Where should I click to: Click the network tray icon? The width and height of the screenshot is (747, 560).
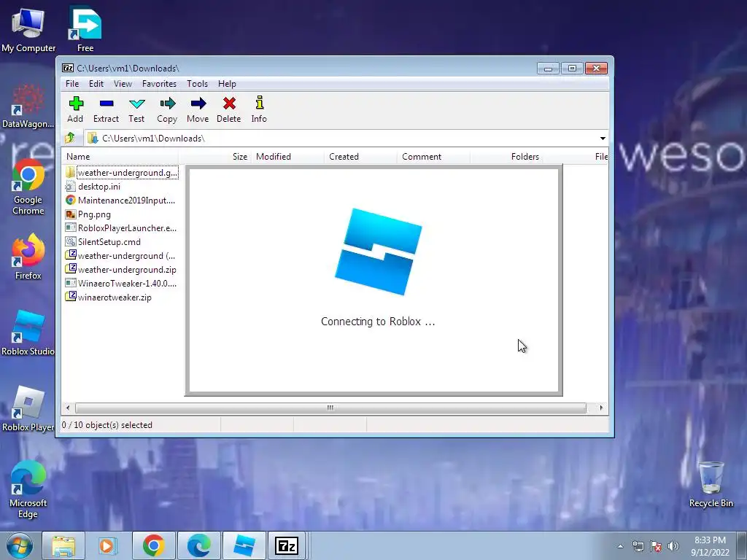click(638, 546)
